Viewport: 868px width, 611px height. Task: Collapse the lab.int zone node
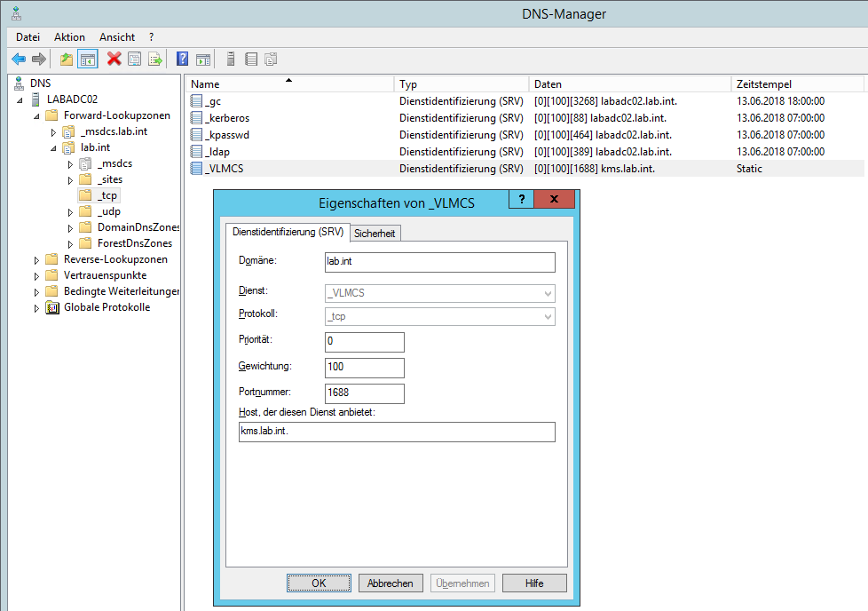53,148
